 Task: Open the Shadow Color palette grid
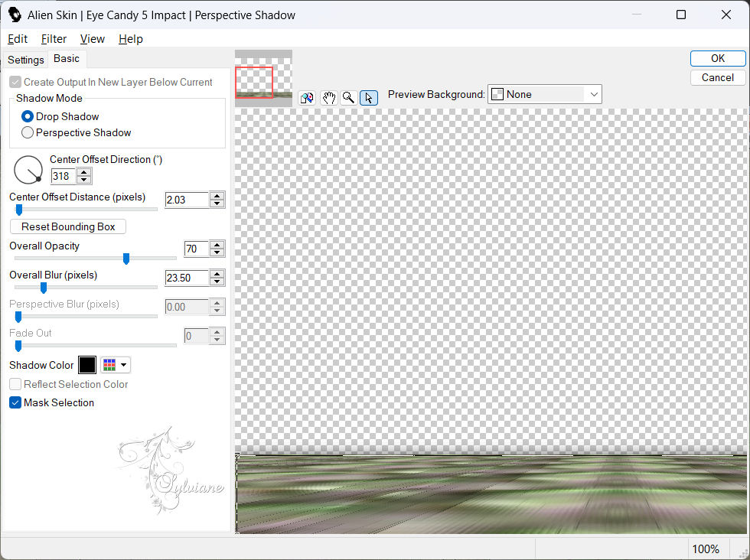[116, 365]
